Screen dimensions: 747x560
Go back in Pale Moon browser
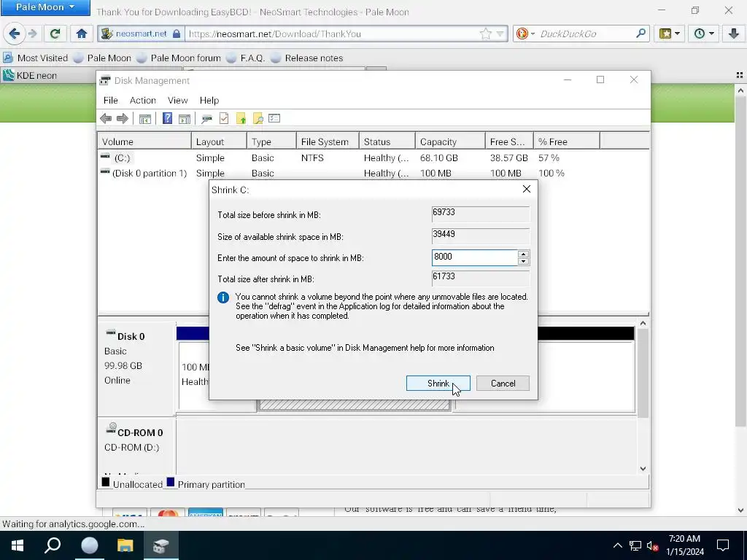coord(15,34)
